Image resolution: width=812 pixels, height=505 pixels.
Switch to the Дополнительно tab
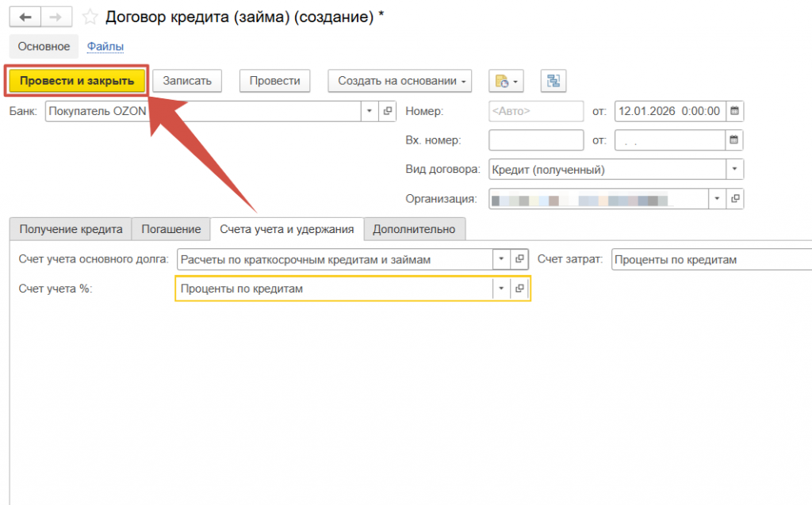click(414, 229)
